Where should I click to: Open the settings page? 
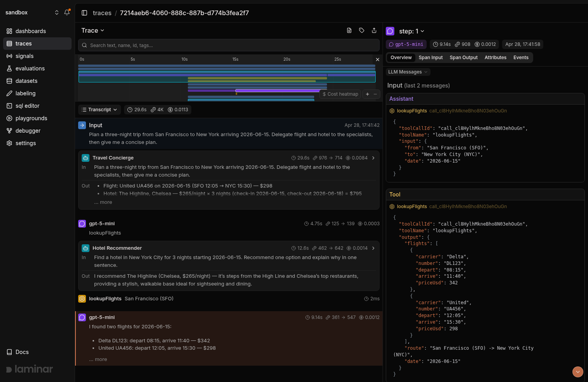point(37,143)
